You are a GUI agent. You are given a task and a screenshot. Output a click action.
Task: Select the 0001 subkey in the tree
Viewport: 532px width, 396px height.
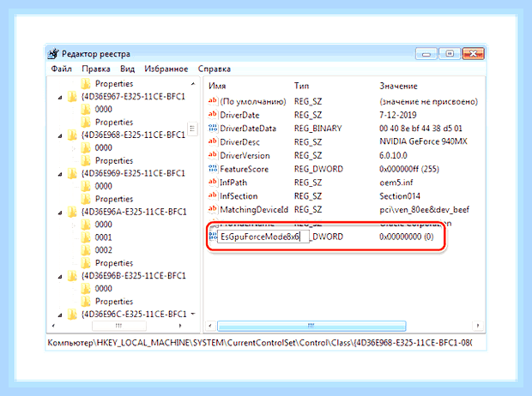coord(103,237)
